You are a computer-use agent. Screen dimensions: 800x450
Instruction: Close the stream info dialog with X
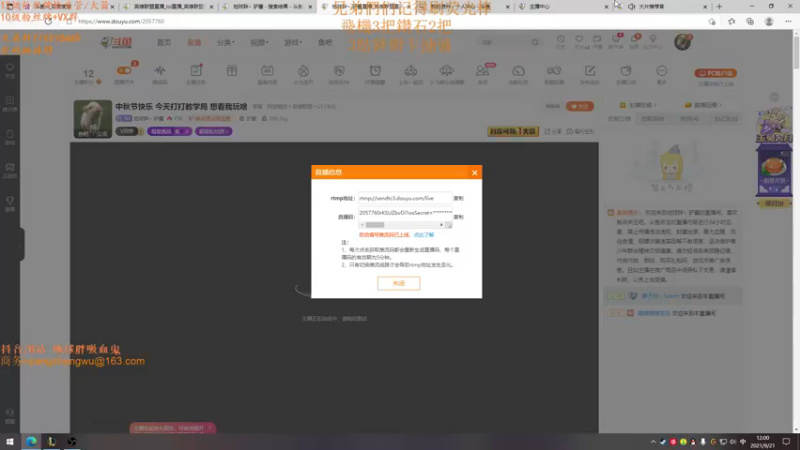point(474,172)
